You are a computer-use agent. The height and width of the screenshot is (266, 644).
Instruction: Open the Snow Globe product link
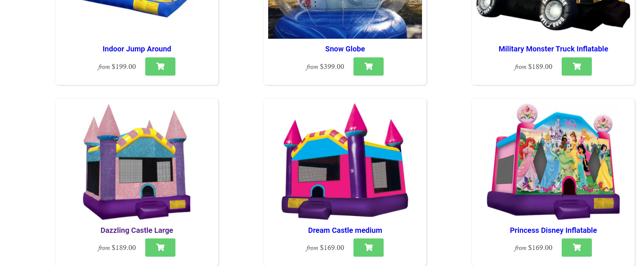[345, 49]
